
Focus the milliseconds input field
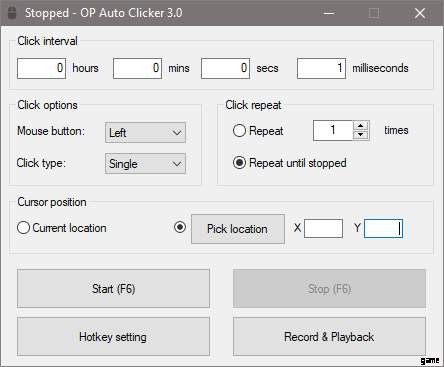coord(321,68)
